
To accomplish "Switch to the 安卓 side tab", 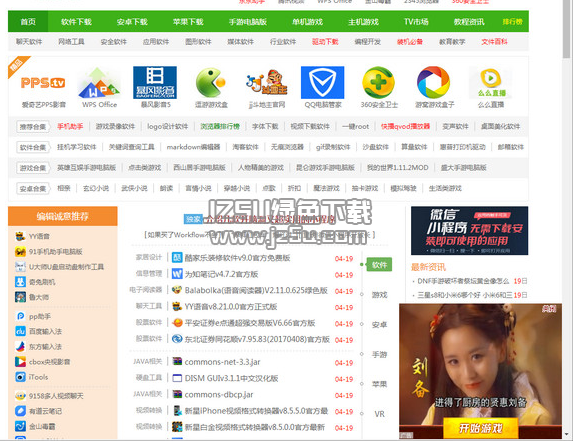I will click(x=379, y=325).
